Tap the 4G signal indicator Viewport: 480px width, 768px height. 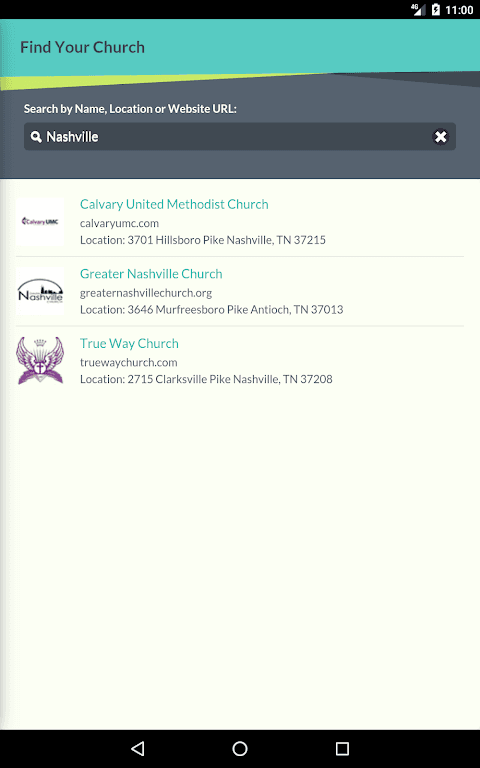click(x=418, y=9)
